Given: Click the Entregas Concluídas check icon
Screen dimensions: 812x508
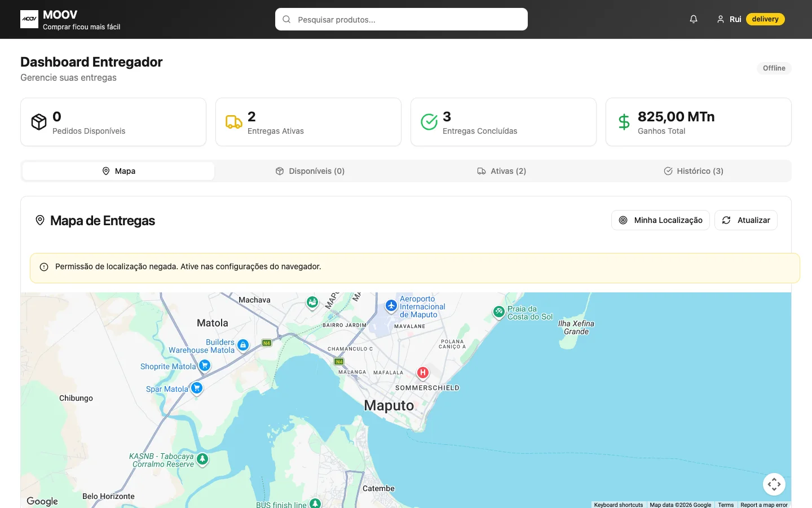Looking at the screenshot, I should click(x=429, y=122).
